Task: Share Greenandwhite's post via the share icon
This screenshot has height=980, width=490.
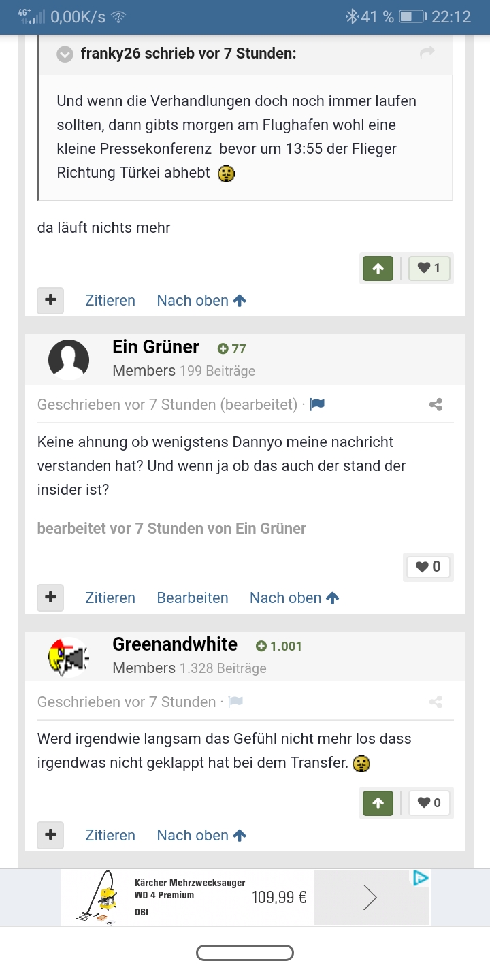Action: [436, 702]
